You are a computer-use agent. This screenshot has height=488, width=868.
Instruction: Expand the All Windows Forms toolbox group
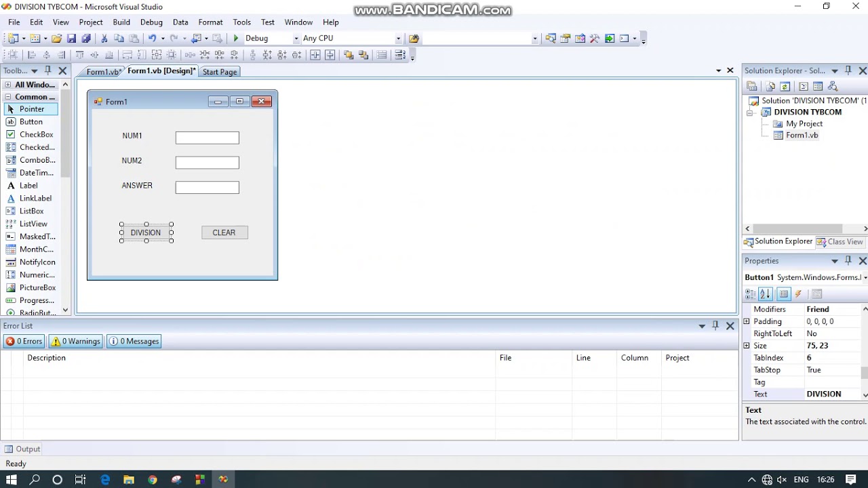click(7, 85)
